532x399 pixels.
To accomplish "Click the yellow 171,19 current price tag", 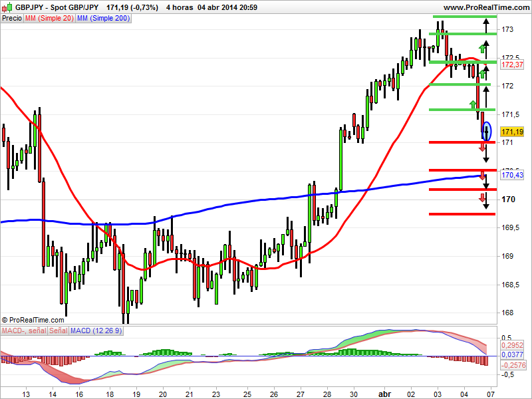I will pyautogui.click(x=512, y=132).
